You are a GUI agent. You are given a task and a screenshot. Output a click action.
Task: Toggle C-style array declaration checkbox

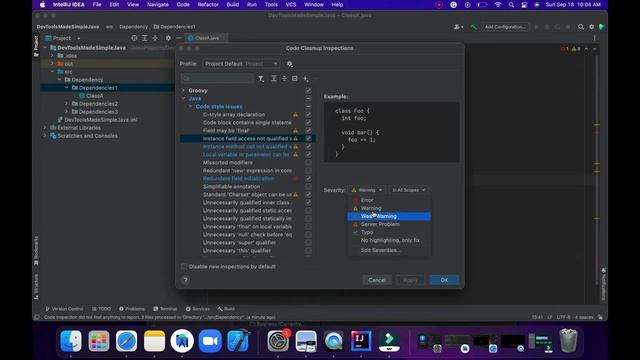[x=308, y=115]
